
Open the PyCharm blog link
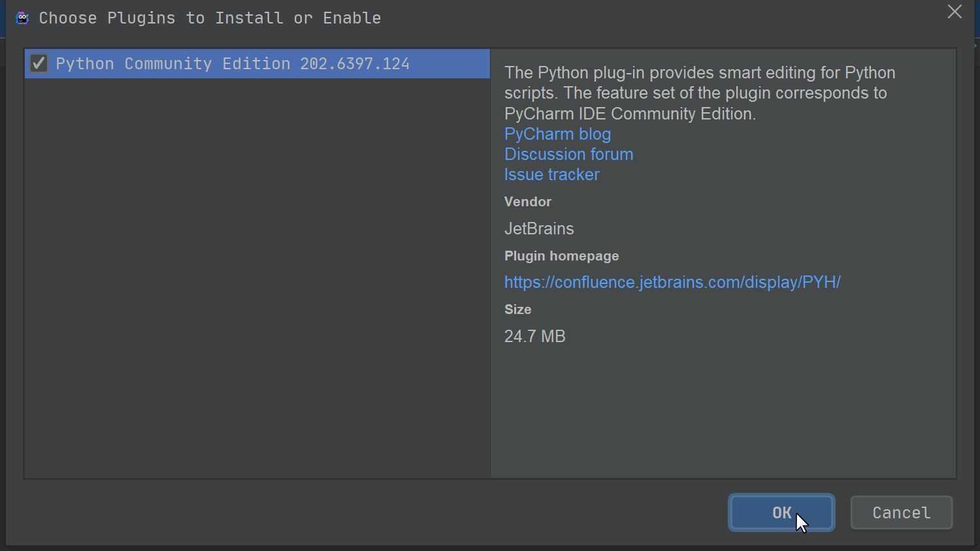557,134
